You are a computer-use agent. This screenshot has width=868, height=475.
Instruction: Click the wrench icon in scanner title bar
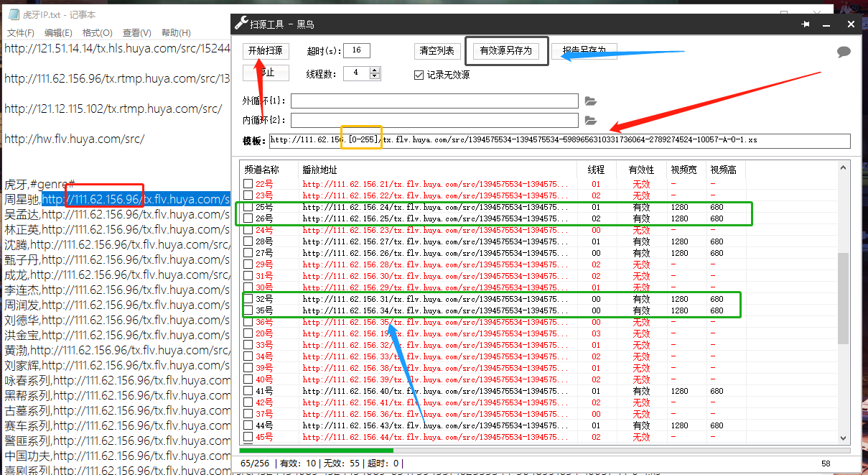[x=241, y=24]
